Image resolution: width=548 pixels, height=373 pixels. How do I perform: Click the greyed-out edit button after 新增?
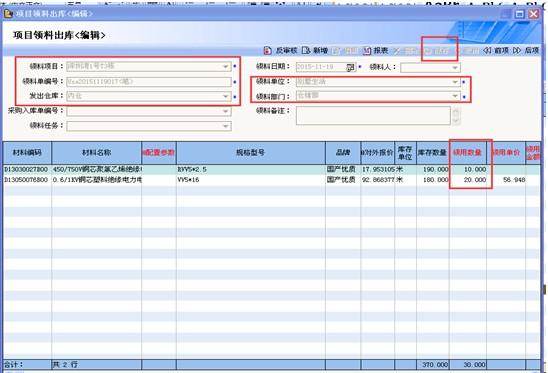[x=344, y=51]
